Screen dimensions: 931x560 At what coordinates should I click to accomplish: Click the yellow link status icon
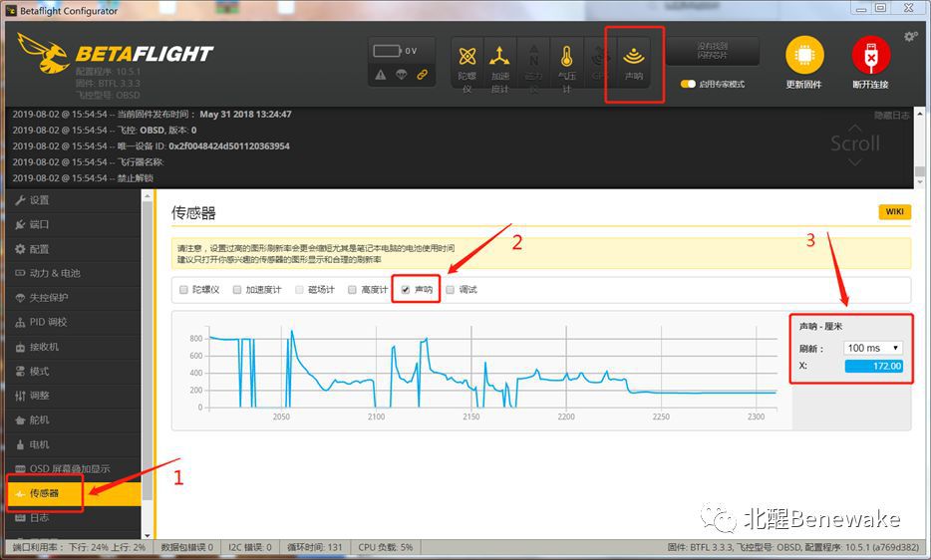click(x=423, y=75)
